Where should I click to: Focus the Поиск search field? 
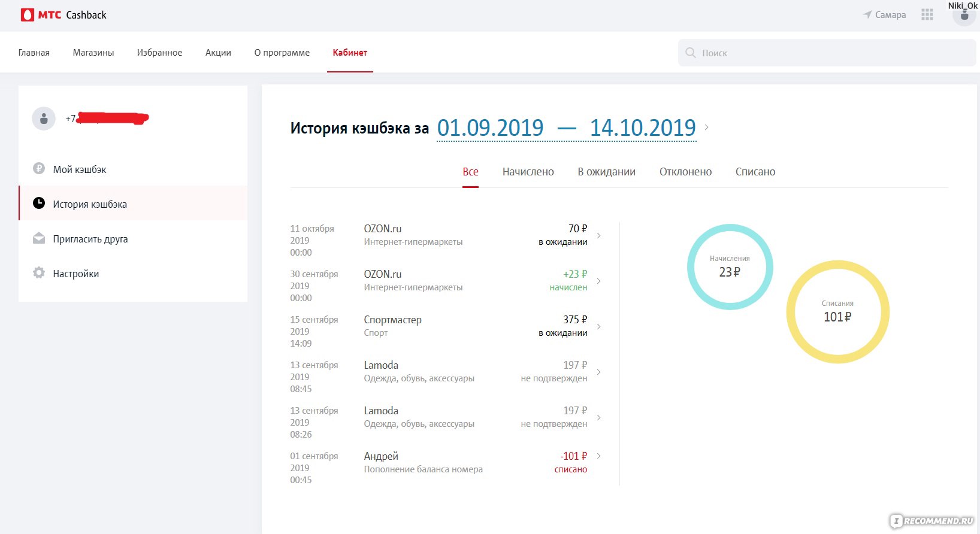827,53
